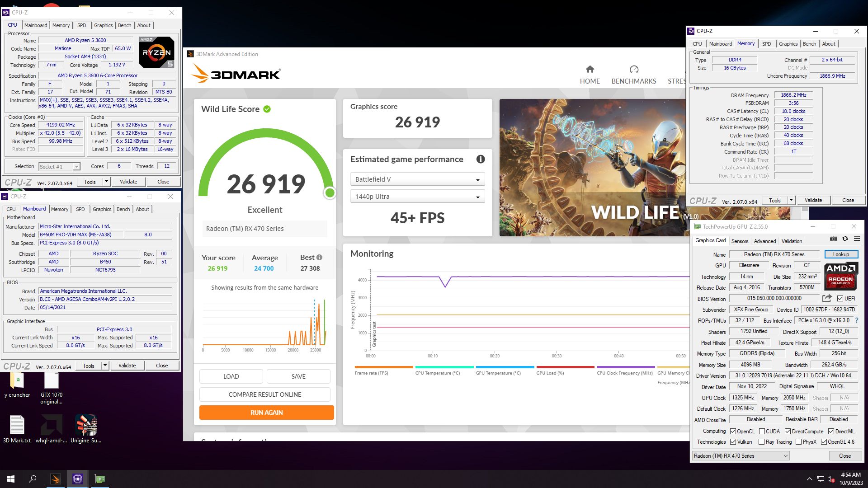Toggle the DirectML checkbox
The width and height of the screenshot is (868, 488).
(x=831, y=432)
